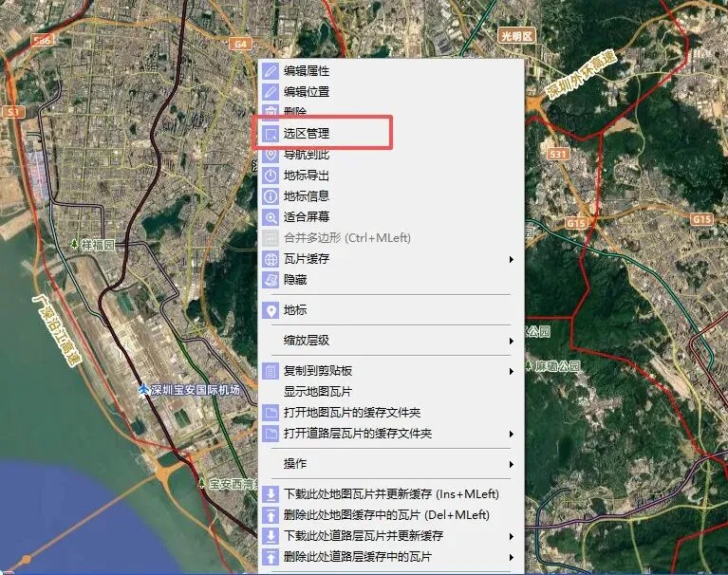Click the folder icon beside 打开道路层瓦片的缓存文件夹
728x575 pixels.
tap(271, 434)
